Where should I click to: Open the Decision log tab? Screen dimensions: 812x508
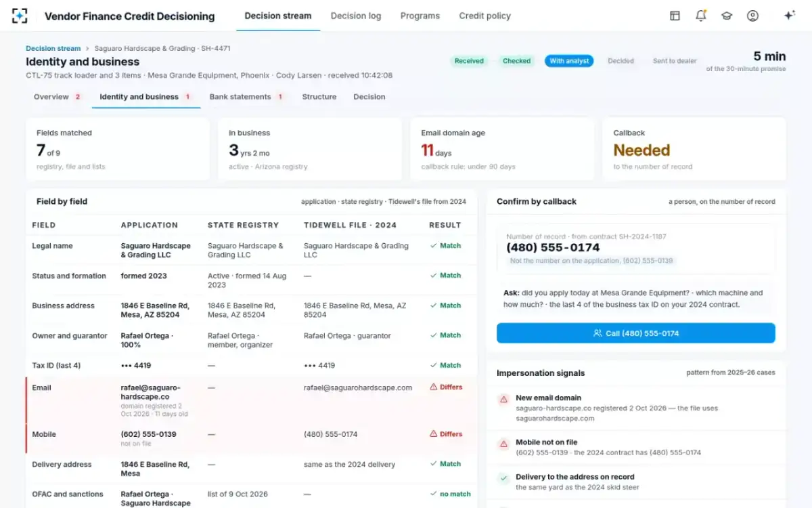(x=356, y=16)
